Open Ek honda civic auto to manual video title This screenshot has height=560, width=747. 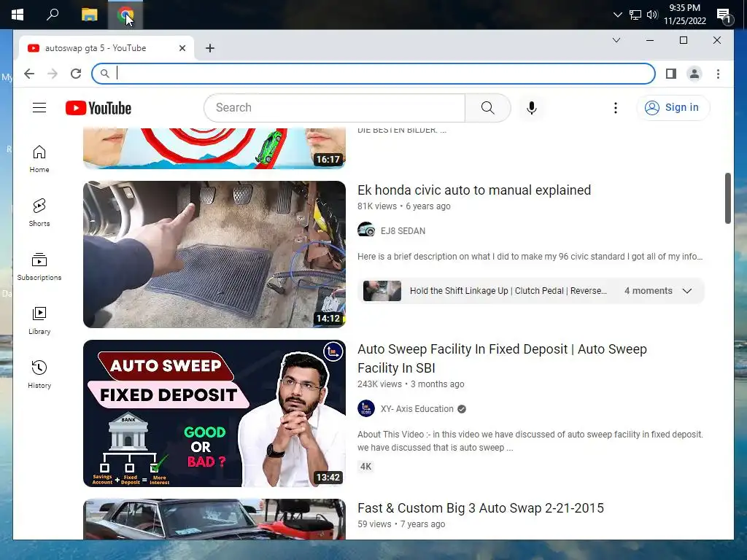(474, 190)
